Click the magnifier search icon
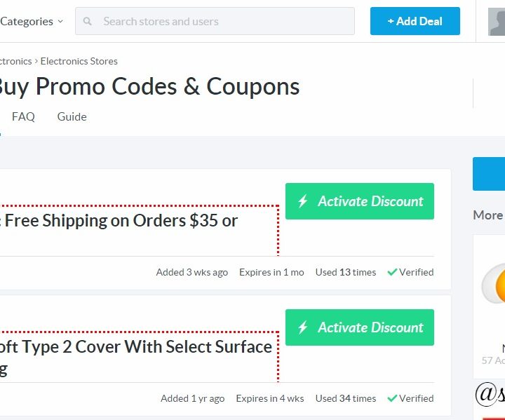This screenshot has height=420, width=505. [87, 21]
